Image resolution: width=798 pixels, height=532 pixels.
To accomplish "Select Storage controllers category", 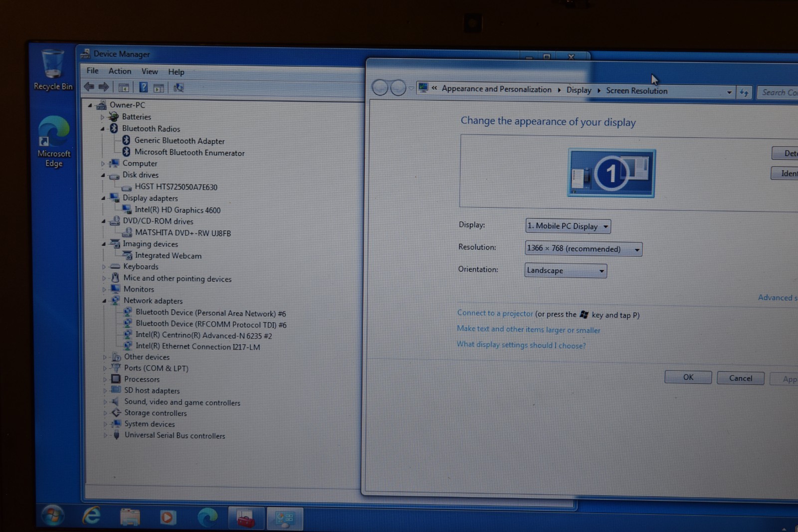I will tap(156, 413).
